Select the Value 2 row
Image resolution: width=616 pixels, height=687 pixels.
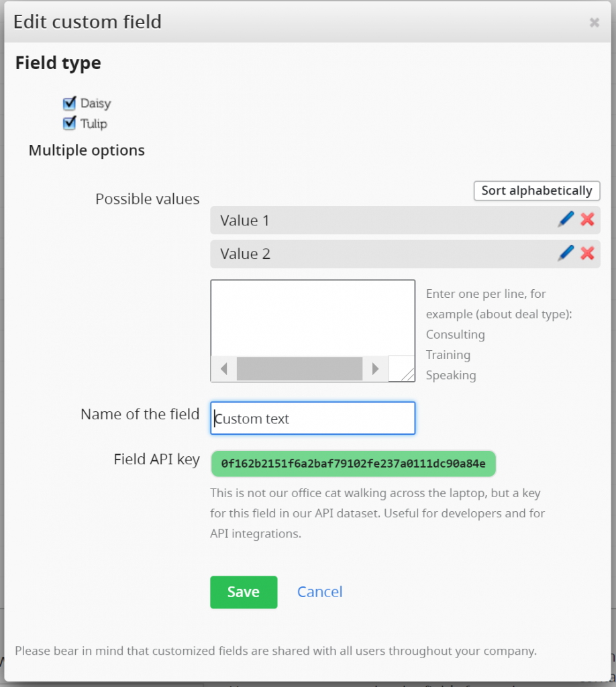[x=376, y=254]
